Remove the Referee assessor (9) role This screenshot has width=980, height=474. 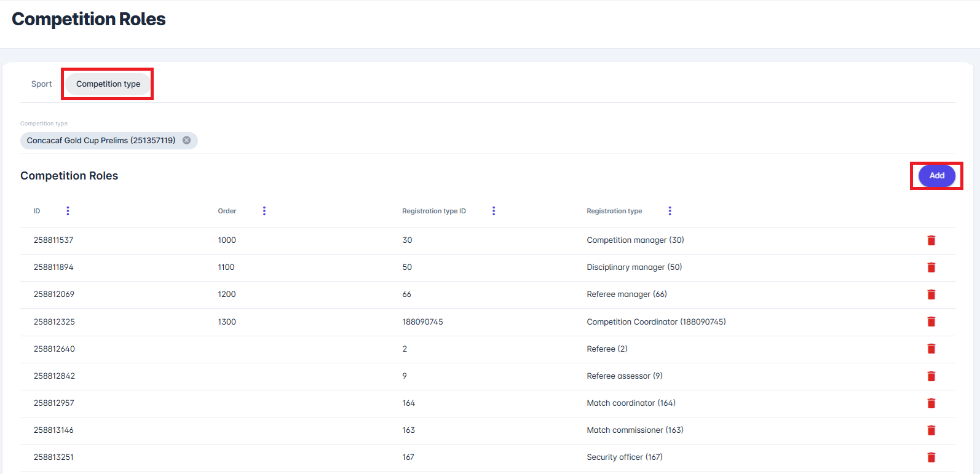931,376
